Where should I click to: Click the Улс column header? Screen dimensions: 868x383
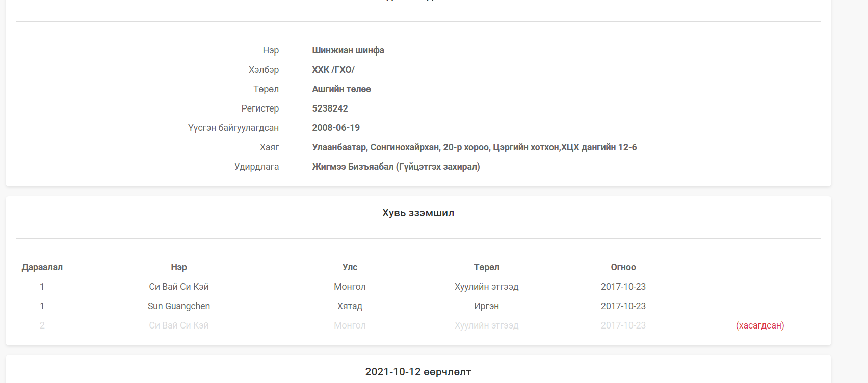coord(350,267)
